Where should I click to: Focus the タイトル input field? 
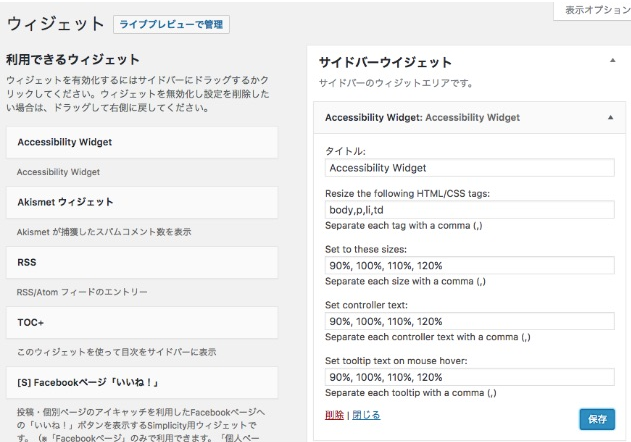coord(470,168)
